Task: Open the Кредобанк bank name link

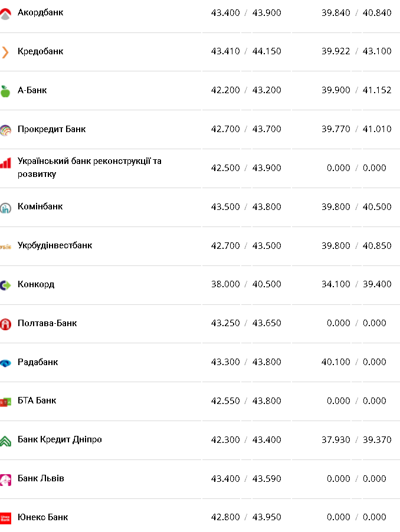Action: click(x=40, y=51)
